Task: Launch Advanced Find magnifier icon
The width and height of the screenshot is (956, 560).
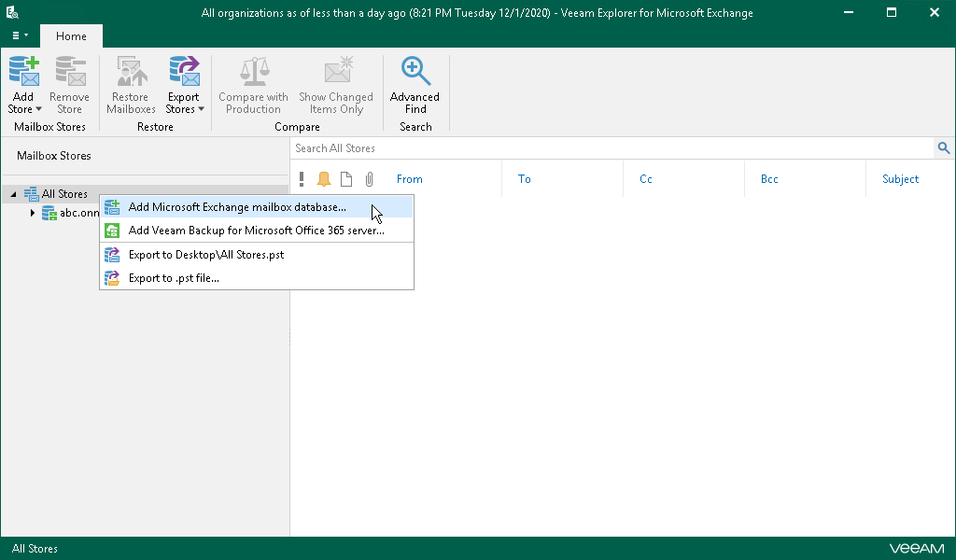Action: 415,71
